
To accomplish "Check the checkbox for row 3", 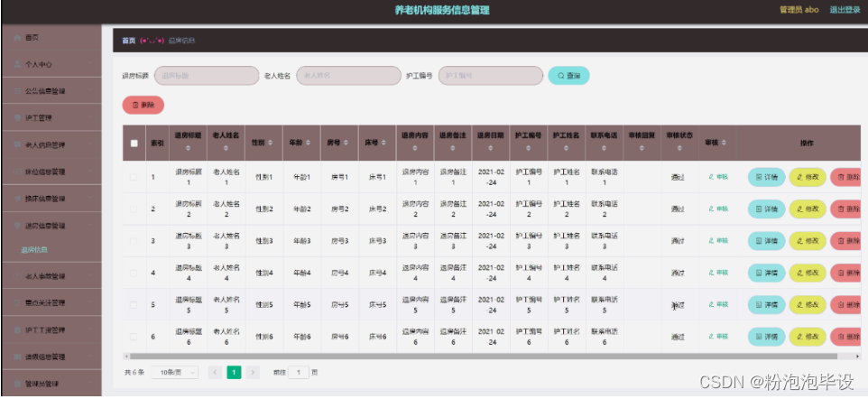I will coord(134,241).
